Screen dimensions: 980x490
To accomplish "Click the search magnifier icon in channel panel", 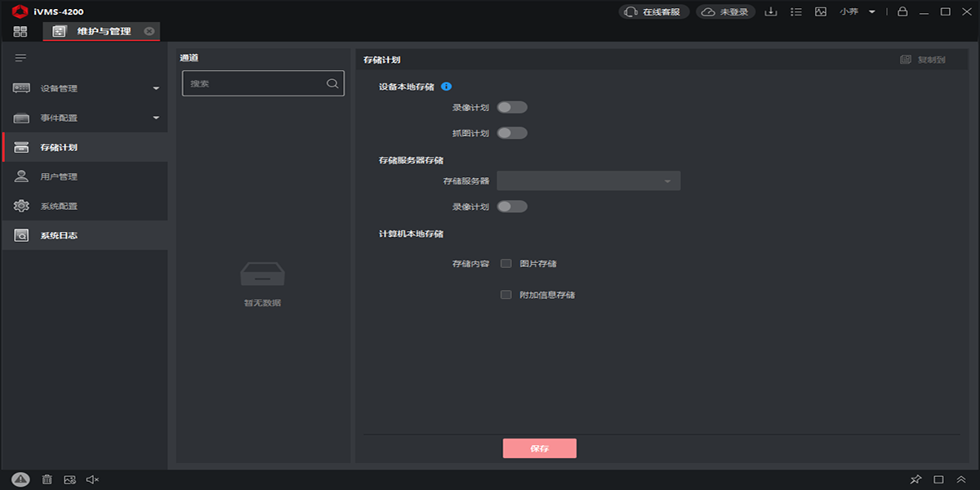I will pos(332,83).
